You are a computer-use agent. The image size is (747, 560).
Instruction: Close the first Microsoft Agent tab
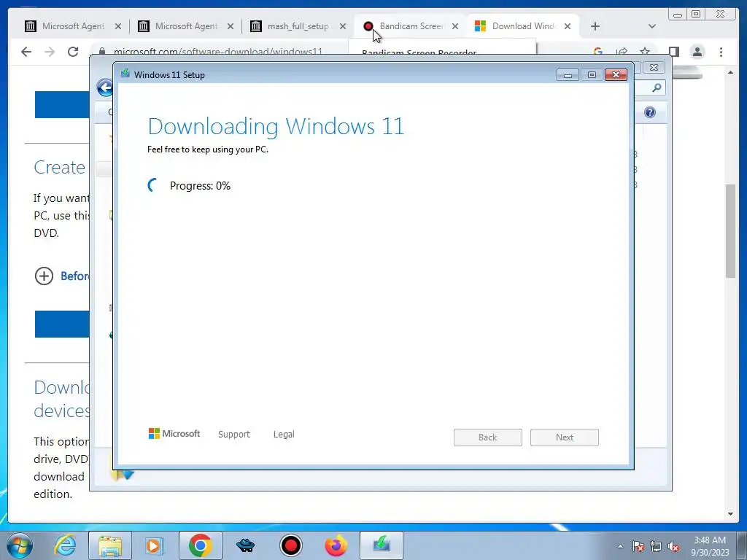click(x=118, y=26)
